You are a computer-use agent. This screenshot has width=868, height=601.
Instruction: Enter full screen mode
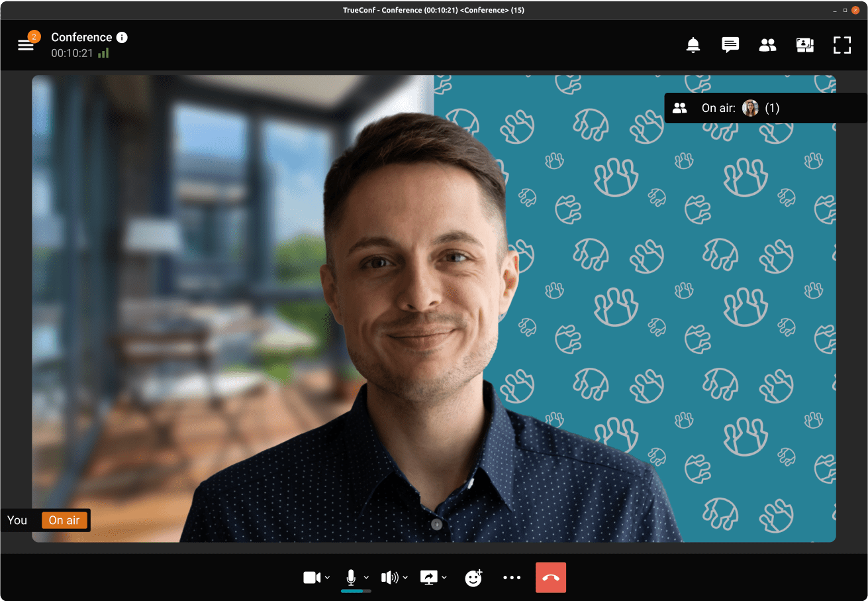(842, 45)
